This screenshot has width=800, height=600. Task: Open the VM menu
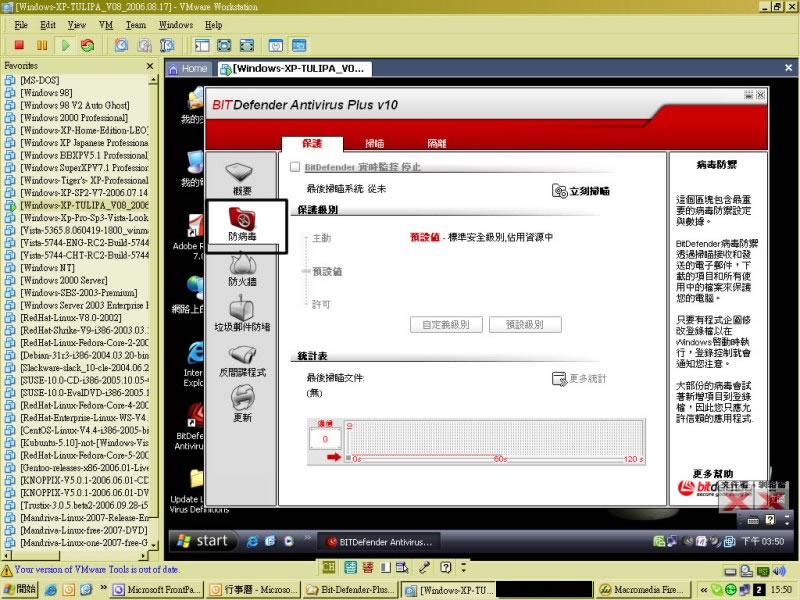(x=106, y=24)
